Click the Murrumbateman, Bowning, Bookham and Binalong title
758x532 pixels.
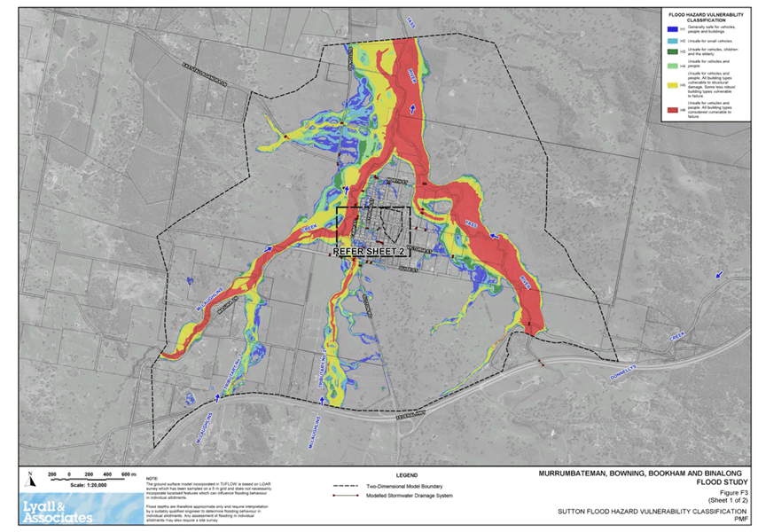tap(645, 473)
